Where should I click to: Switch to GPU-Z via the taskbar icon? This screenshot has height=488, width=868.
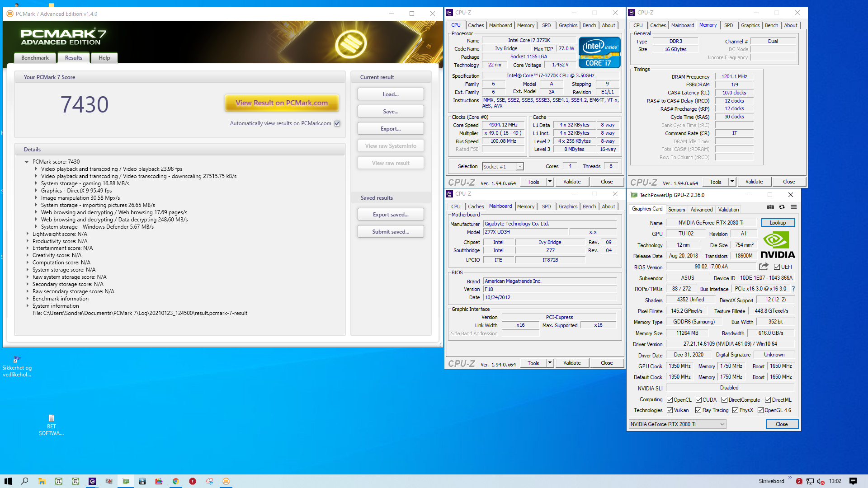(126, 481)
